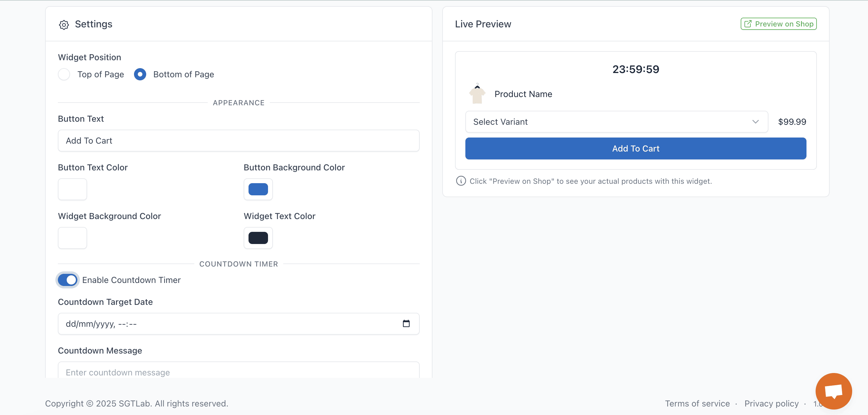Click the product t-shirt thumbnail
868x415 pixels.
click(477, 94)
